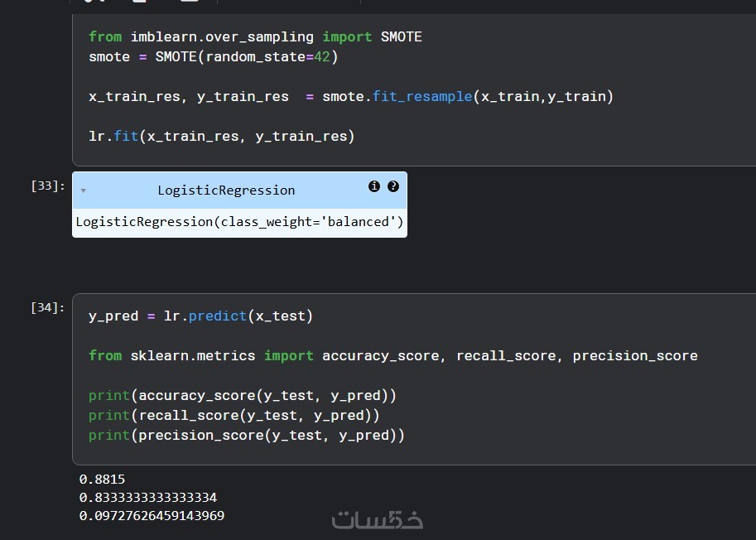Click the lr.predict(x_test) line
Screen dimensions: 756x540
pos(200,316)
